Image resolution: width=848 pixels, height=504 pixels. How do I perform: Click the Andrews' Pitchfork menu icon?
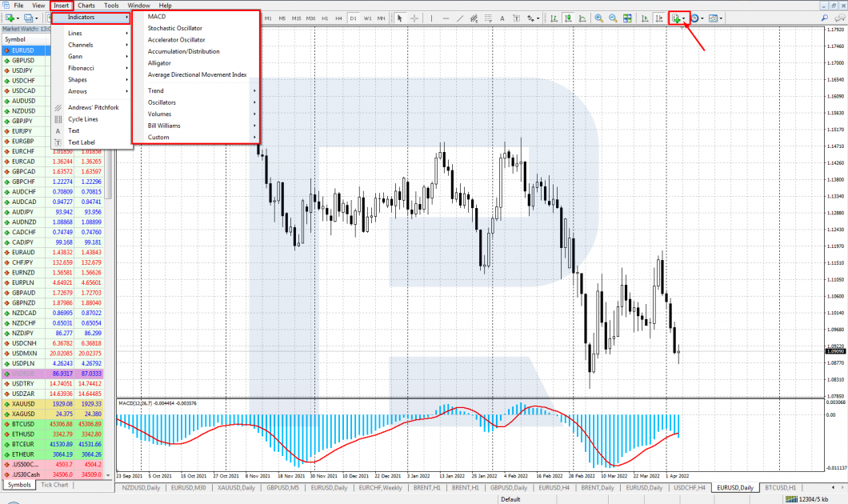(x=58, y=108)
